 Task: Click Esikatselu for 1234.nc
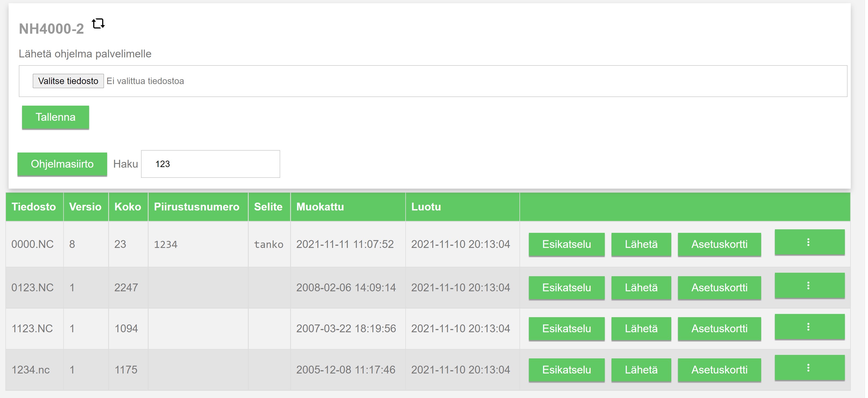[x=566, y=370]
